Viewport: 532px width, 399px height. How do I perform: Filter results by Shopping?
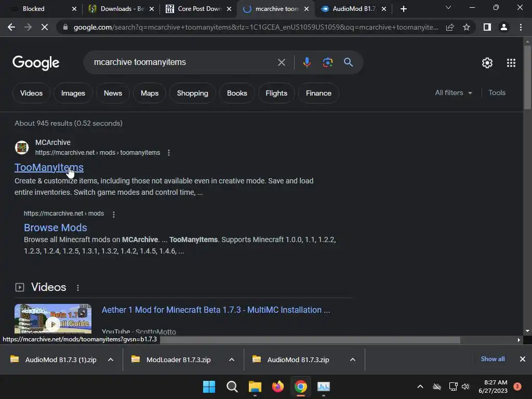[192, 93]
